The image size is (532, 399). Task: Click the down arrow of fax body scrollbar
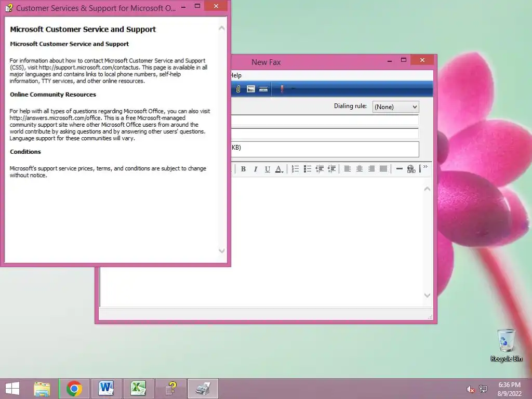(427, 296)
